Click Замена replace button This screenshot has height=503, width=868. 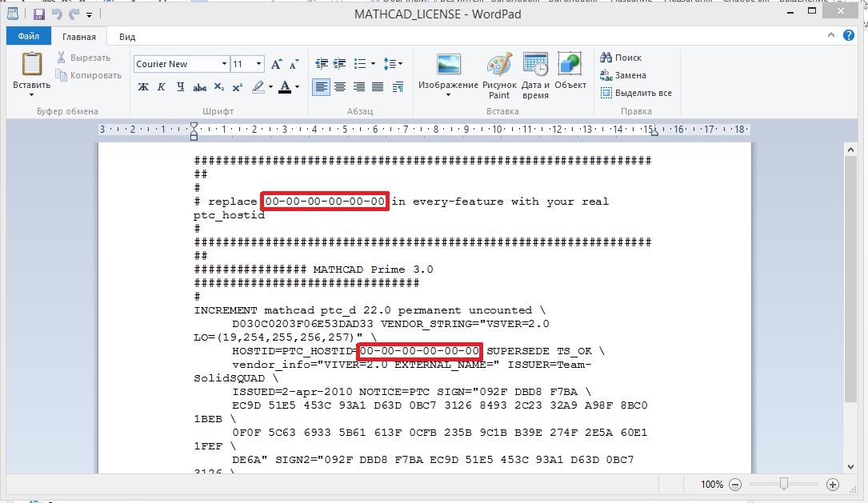point(622,75)
